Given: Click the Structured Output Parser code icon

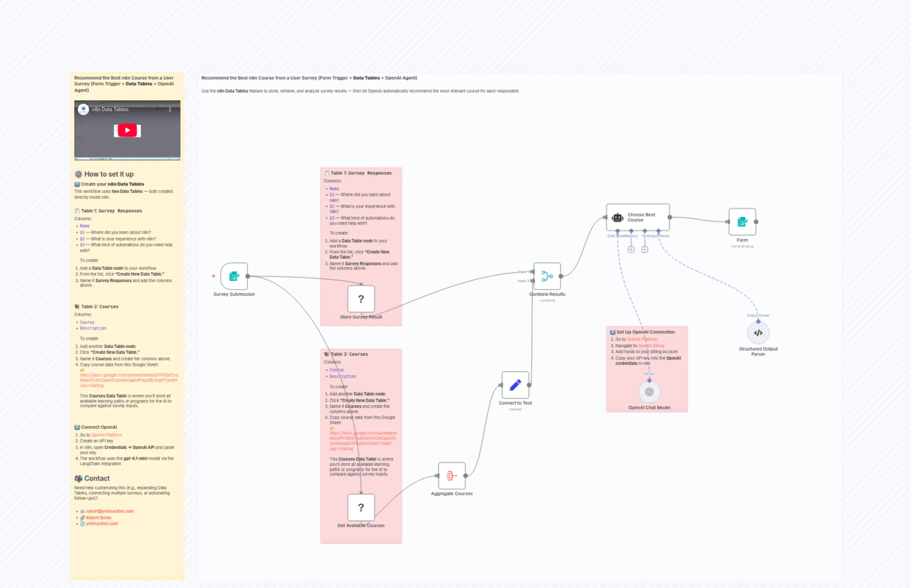Looking at the screenshot, I should tap(758, 333).
